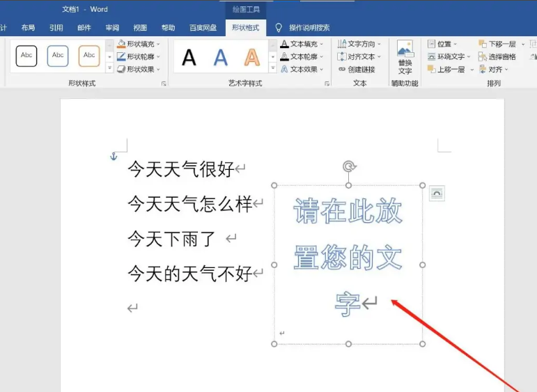
Task: Open the 对齐 align objects menu
Action: pos(494,70)
